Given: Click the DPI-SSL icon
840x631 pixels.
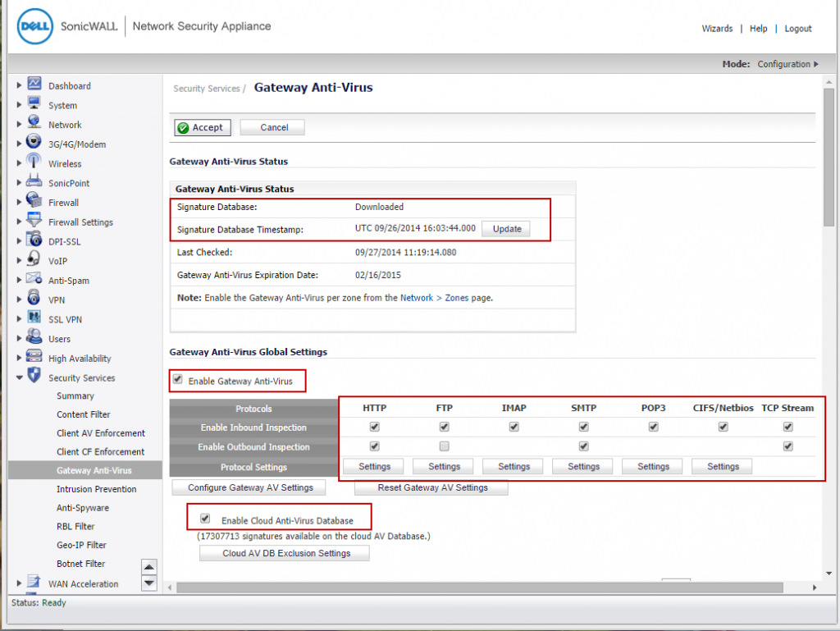Looking at the screenshot, I should point(34,240).
